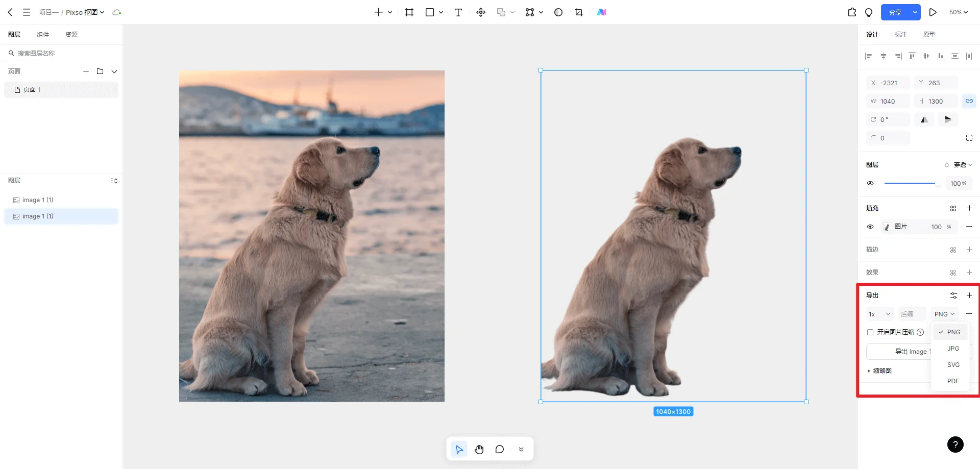Click the layer opacity slider
The height and width of the screenshot is (469, 980).
[x=910, y=183]
